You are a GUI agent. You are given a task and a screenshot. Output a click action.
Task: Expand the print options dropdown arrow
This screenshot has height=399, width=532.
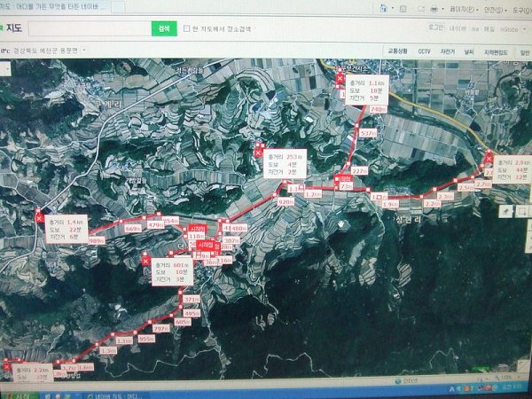tap(442, 10)
